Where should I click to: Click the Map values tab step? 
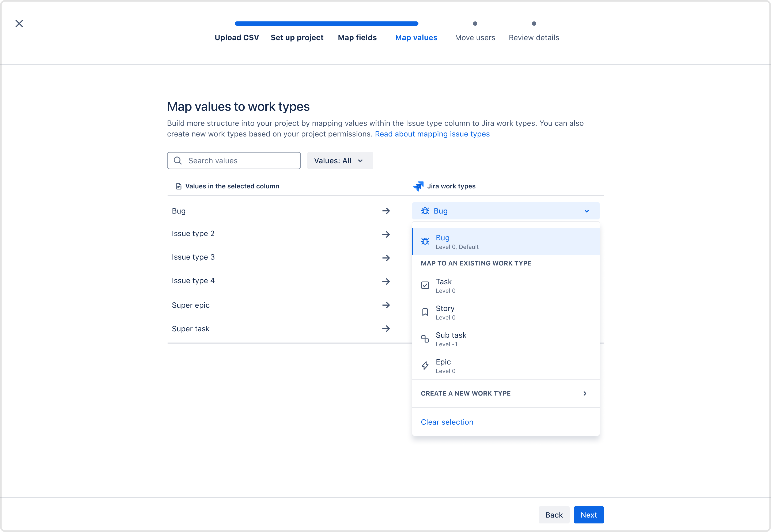[417, 37]
